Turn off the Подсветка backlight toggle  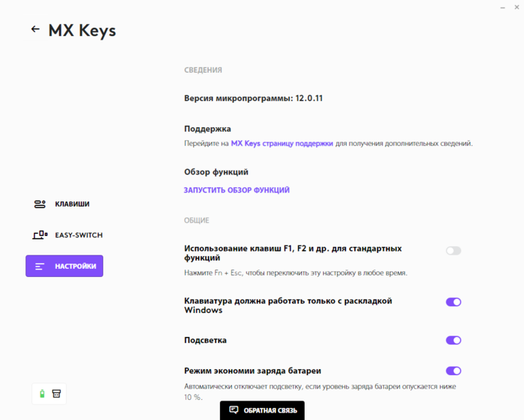tap(453, 340)
